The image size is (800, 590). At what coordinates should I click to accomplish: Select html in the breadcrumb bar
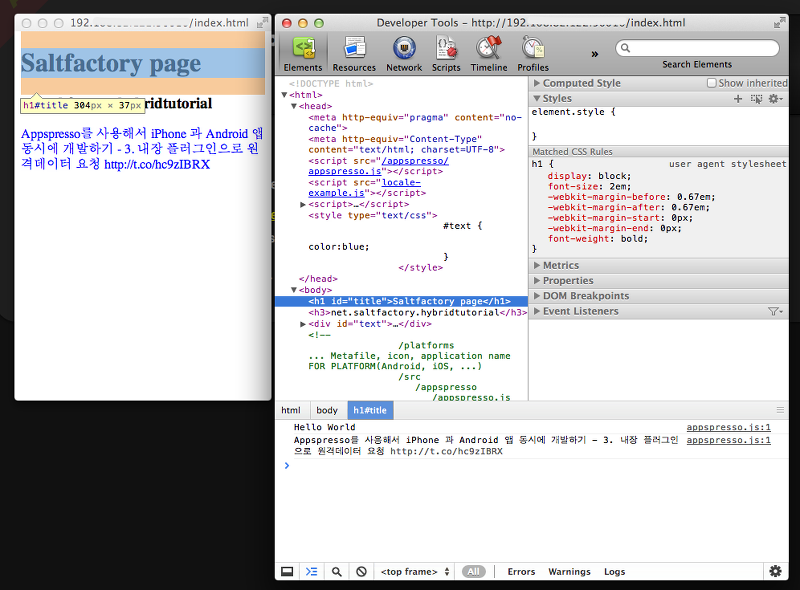tap(291, 410)
